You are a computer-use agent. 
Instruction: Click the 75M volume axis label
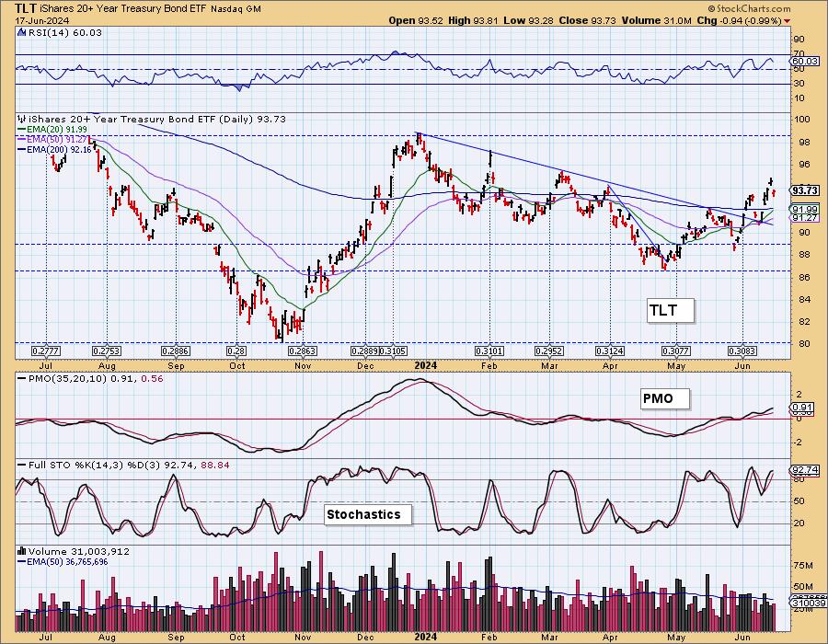click(803, 566)
